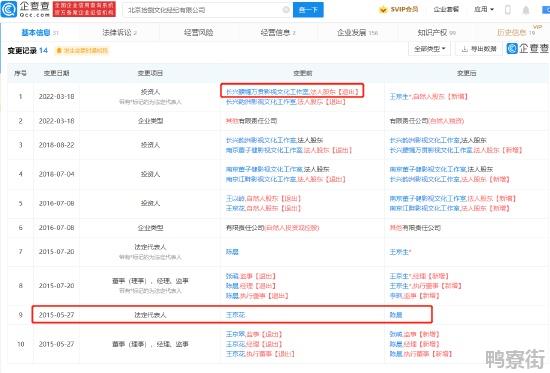Switch to the 法律诉讼 tab
This screenshot has height=373, width=550.
119,33
